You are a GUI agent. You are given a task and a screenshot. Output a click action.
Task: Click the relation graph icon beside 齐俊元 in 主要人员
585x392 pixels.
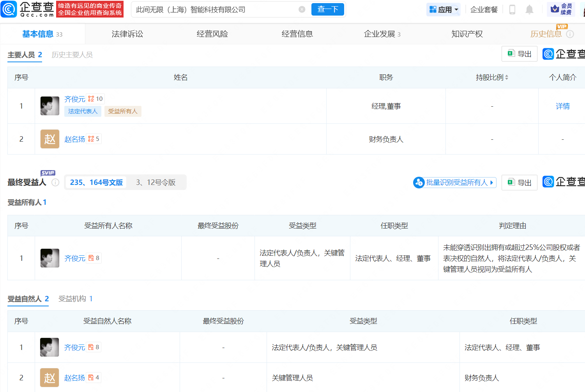point(91,99)
